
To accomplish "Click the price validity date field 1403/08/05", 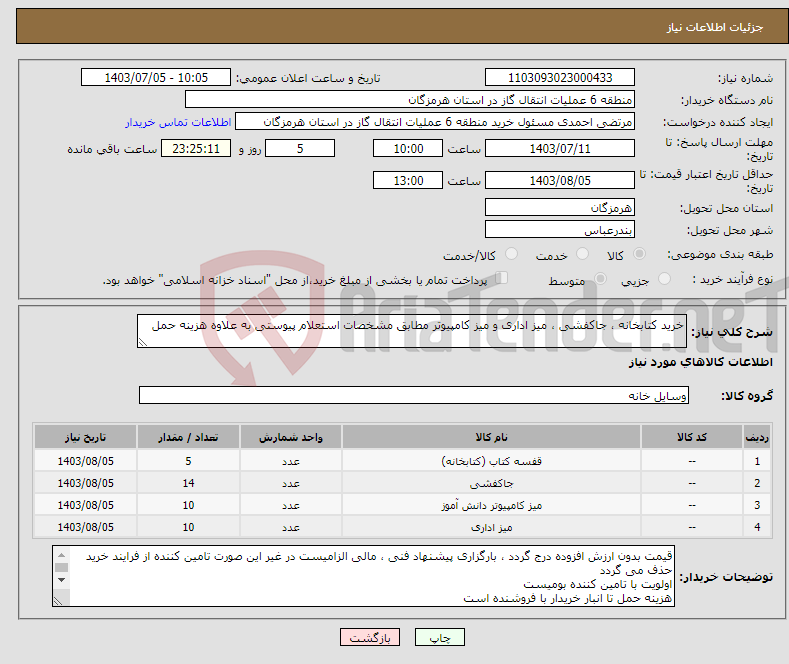I will pyautogui.click(x=560, y=180).
